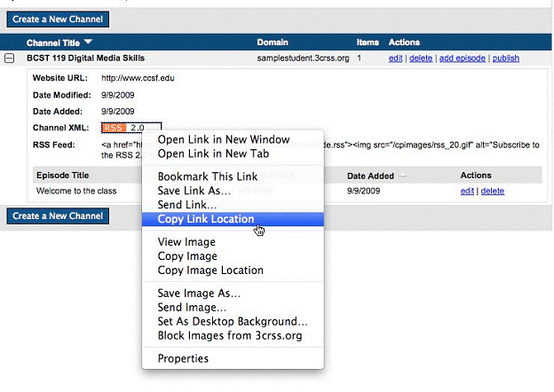Click the top Create a New Channel button
The width and height of the screenshot is (554, 392).
58,19
